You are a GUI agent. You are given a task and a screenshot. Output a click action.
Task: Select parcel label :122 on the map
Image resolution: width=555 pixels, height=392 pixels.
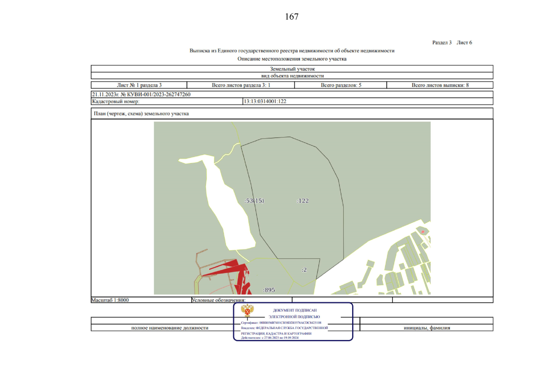[303, 201]
